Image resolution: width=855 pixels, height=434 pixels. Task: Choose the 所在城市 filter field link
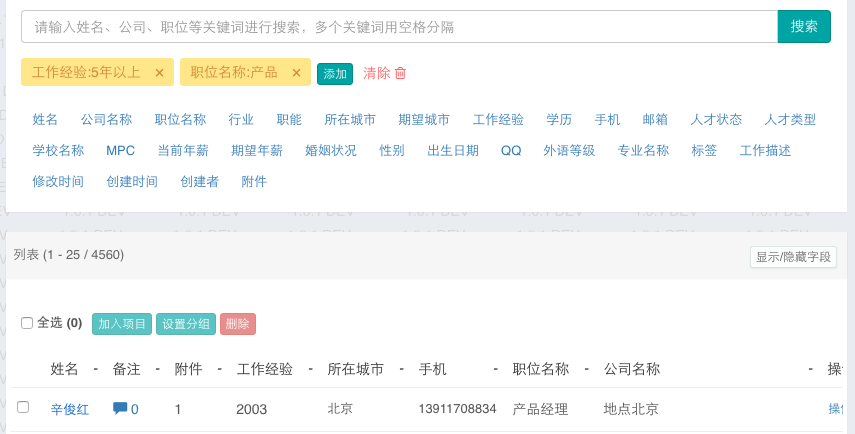coord(350,119)
